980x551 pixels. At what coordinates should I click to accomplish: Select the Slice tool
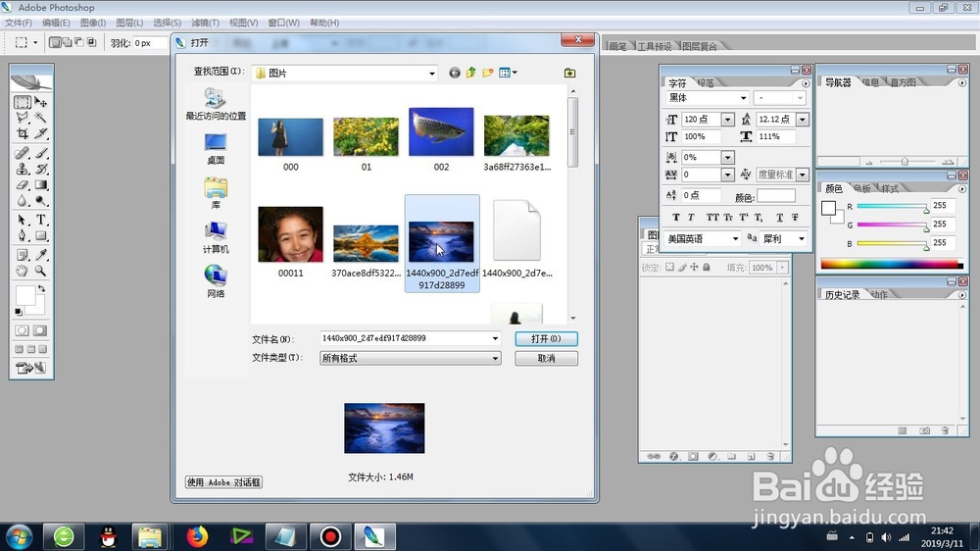pos(41,133)
